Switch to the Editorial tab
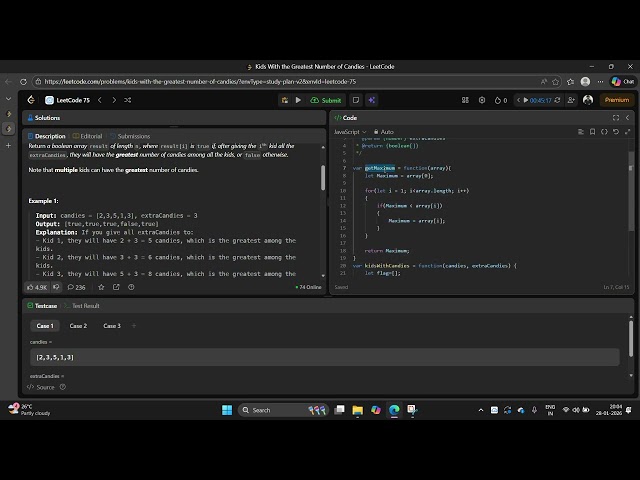 (88, 136)
